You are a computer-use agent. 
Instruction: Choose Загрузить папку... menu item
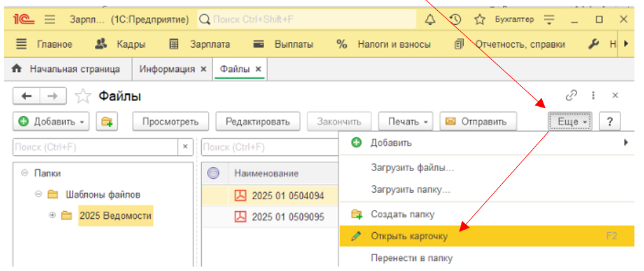(487, 190)
